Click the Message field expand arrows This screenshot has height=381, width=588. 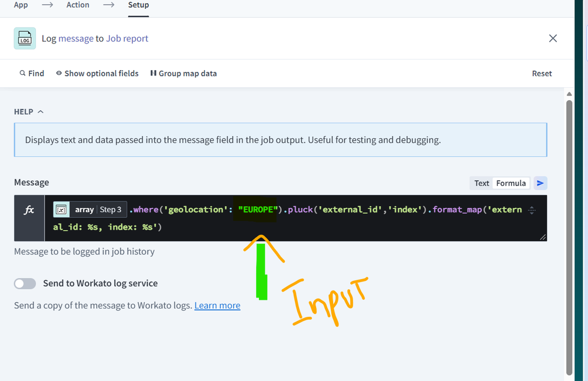pos(532,210)
